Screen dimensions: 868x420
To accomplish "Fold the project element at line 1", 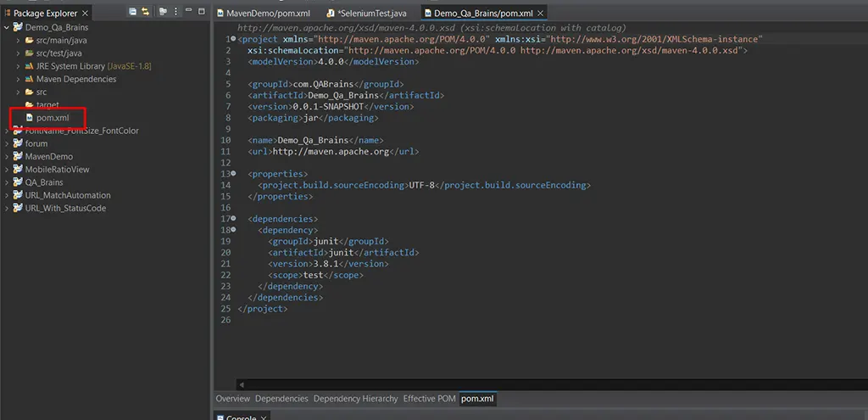I will (233, 39).
